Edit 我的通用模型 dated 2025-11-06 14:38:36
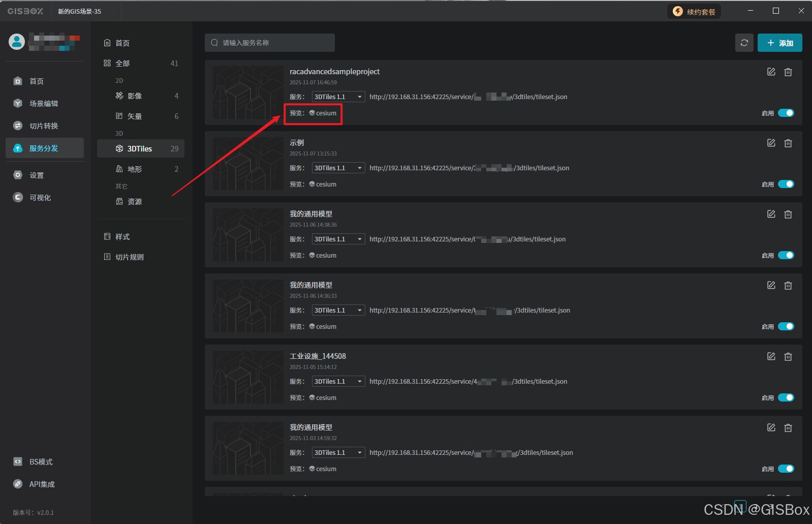Image resolution: width=812 pixels, height=524 pixels. pos(771,214)
